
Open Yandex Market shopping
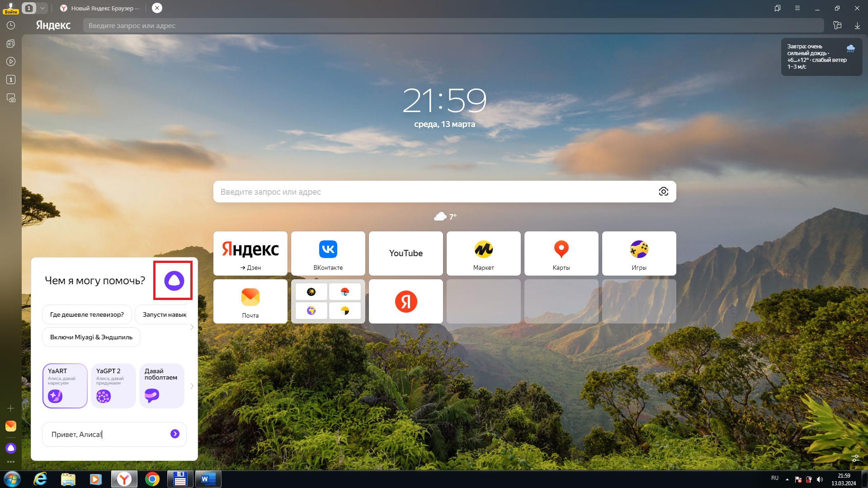click(x=483, y=253)
